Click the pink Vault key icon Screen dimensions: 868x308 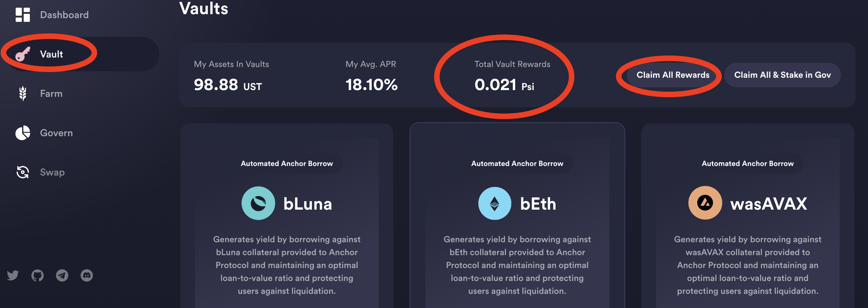22,54
